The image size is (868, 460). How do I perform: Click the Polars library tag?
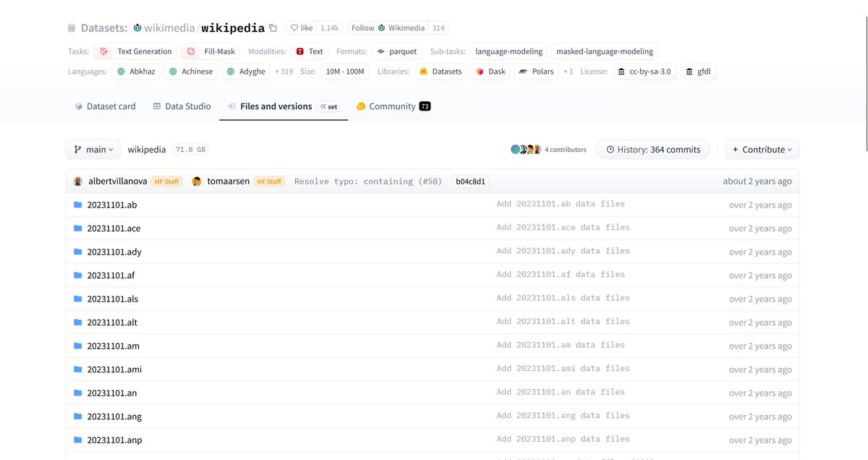click(536, 72)
